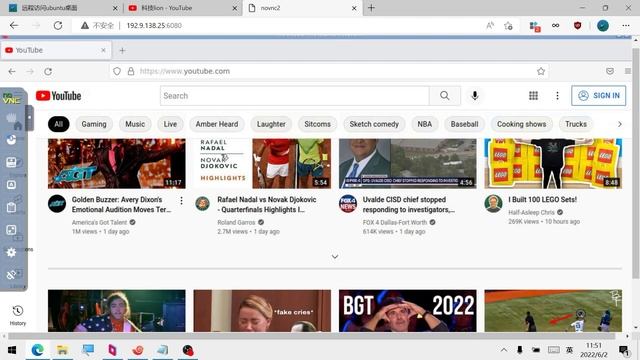Click the YouTube search magnifier button

point(444,96)
